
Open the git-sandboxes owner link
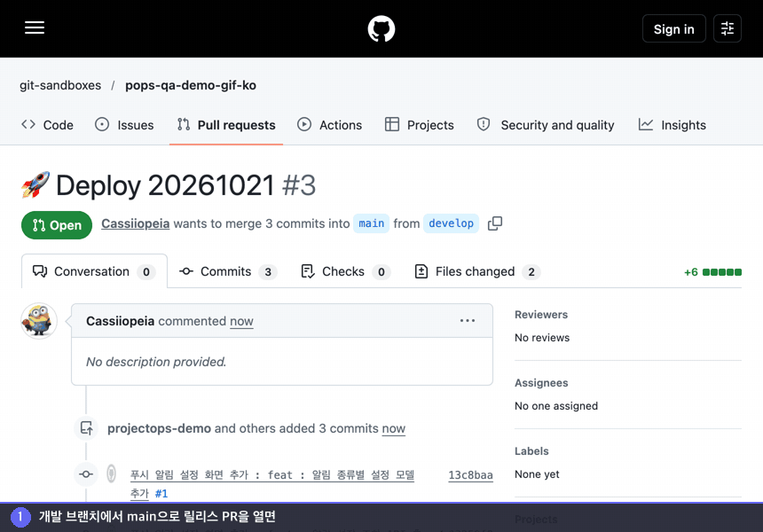pyautogui.click(x=60, y=85)
